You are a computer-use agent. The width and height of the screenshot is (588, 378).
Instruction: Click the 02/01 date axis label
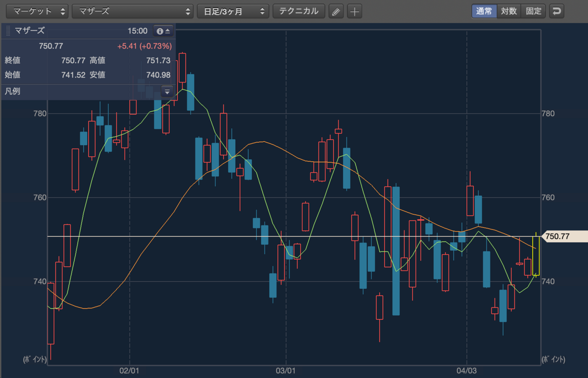(129, 371)
